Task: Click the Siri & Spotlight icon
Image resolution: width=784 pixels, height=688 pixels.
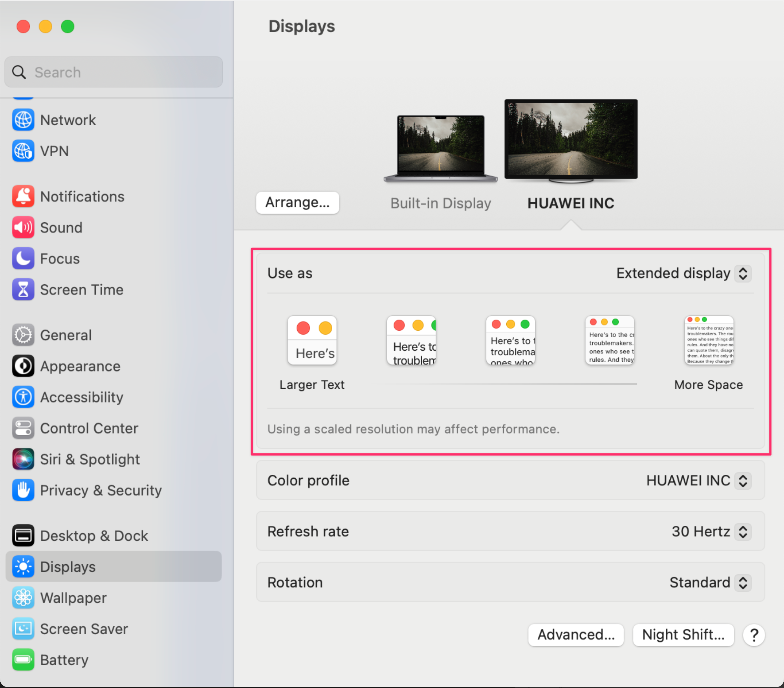Action: click(23, 459)
